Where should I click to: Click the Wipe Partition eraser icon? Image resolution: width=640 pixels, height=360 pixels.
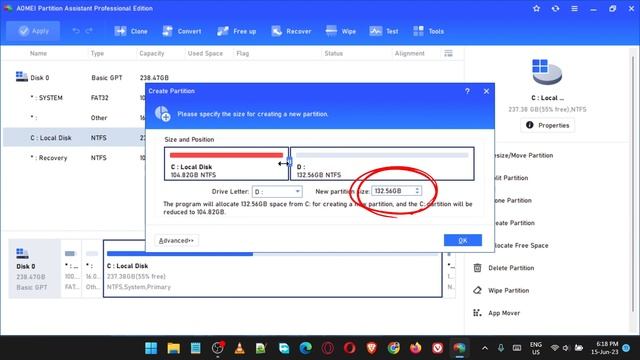coord(477,290)
